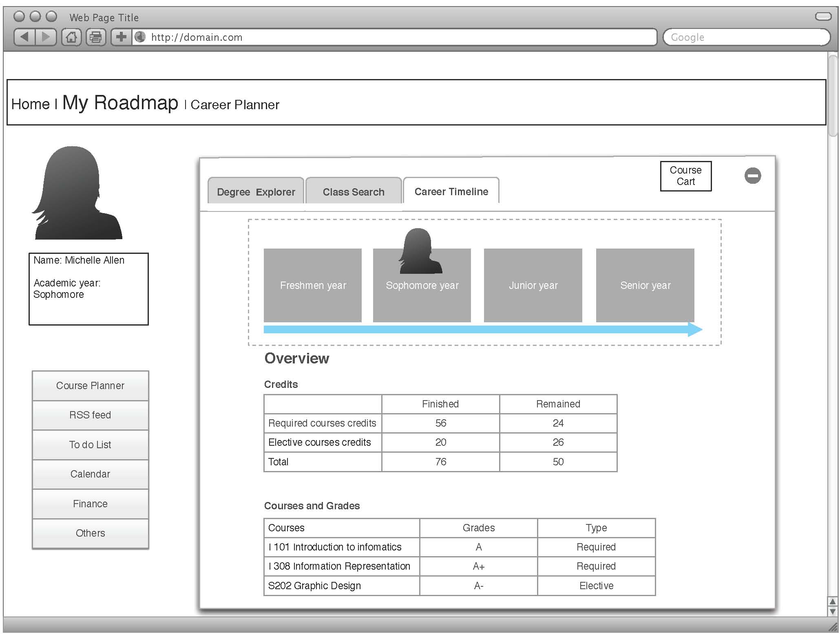
Task: Click the A+ grade cell
Action: pyautogui.click(x=479, y=566)
